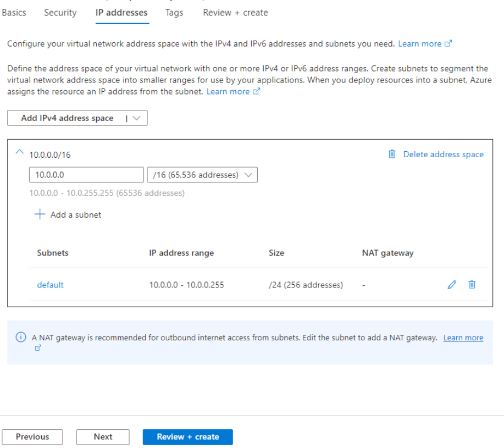Click the Next button
The image size is (504, 448).
point(103,437)
